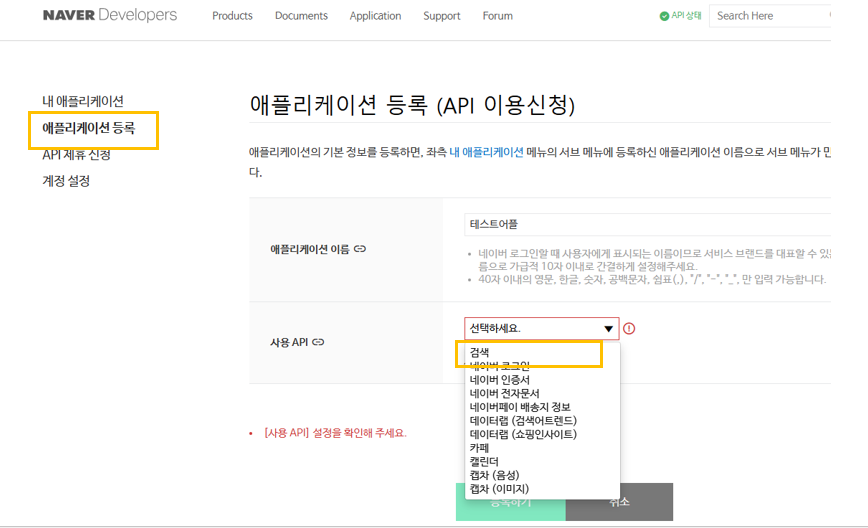Open API 제휴 신청 in the sidebar

76,155
